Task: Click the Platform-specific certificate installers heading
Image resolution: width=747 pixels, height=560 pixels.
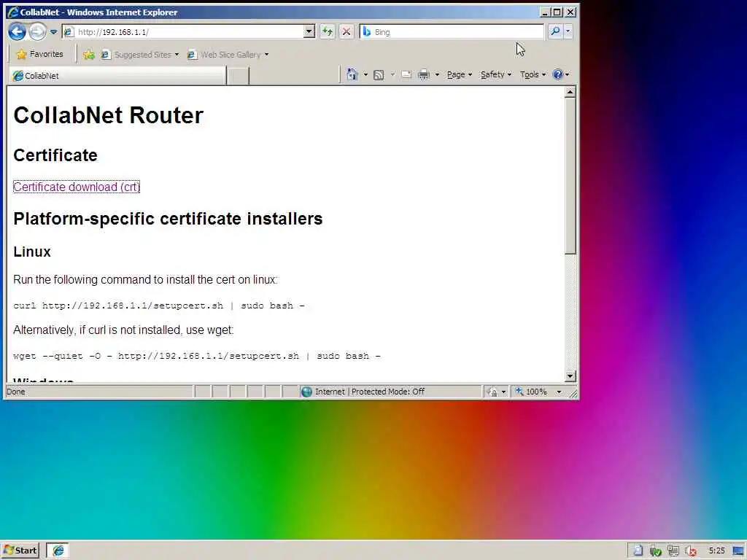Action: pyautogui.click(x=169, y=219)
